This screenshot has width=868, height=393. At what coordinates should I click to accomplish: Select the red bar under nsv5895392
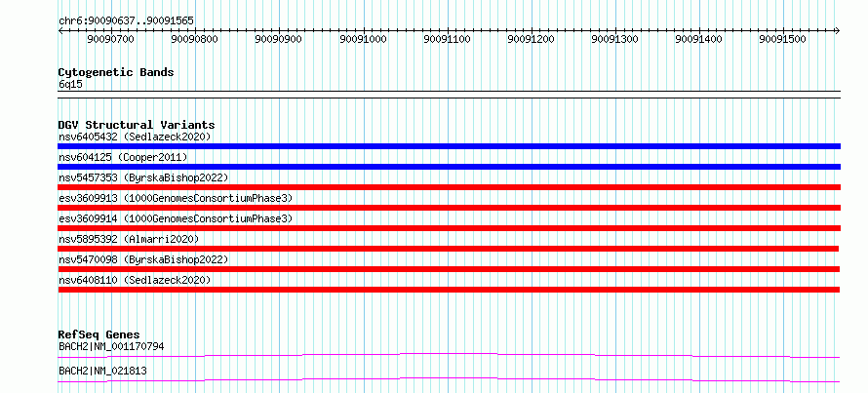coord(449,249)
